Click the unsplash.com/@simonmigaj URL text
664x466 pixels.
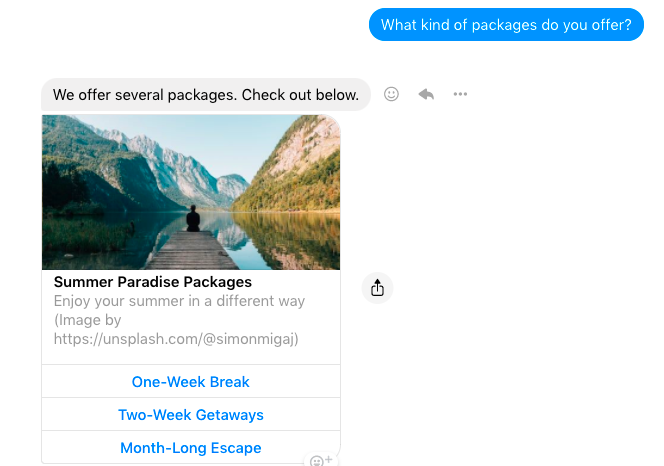(x=176, y=339)
